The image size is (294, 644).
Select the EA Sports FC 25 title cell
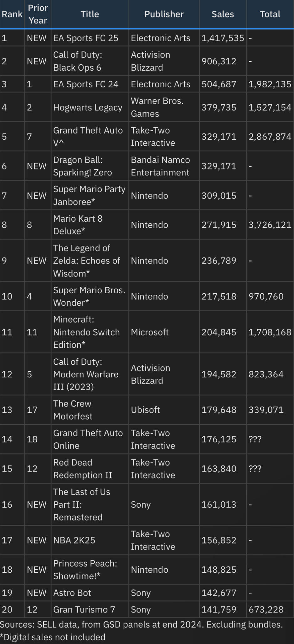pyautogui.click(x=90, y=38)
